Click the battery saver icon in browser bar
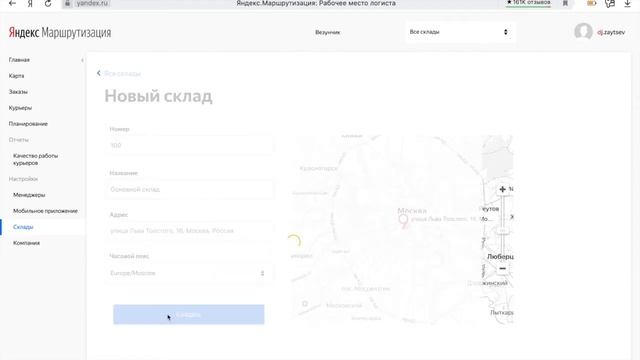This screenshot has width=640, height=360. coord(591,3)
